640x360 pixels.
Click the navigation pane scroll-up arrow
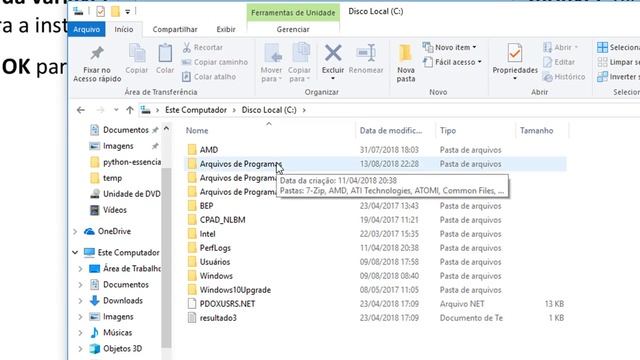[166, 129]
